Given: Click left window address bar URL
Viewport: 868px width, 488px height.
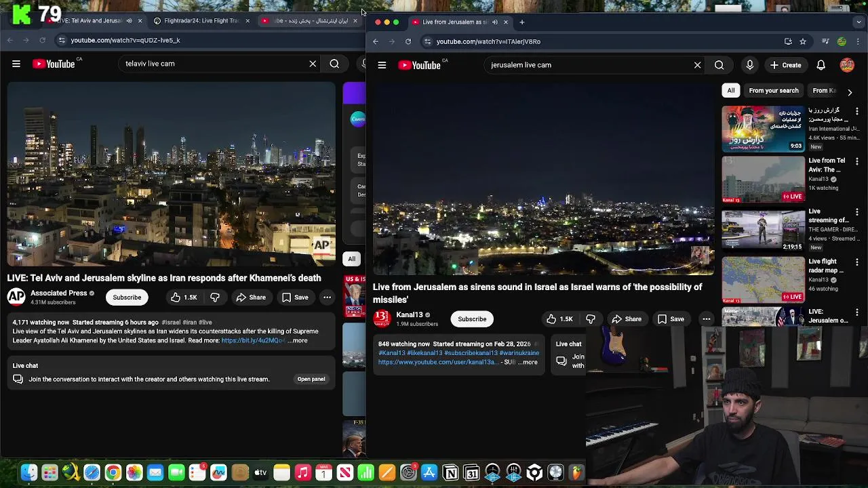Looking at the screenshot, I should tap(125, 40).
